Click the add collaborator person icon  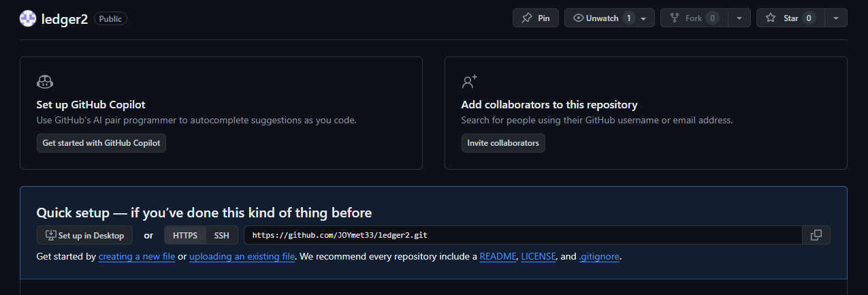pos(470,82)
